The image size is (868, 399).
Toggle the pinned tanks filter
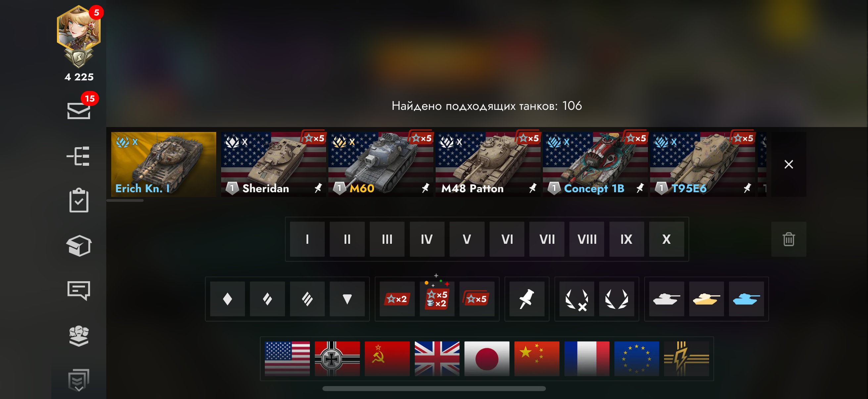click(x=527, y=299)
